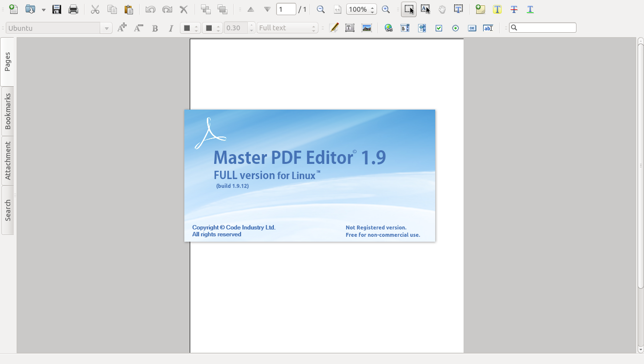Open the Search side tab

7,210
